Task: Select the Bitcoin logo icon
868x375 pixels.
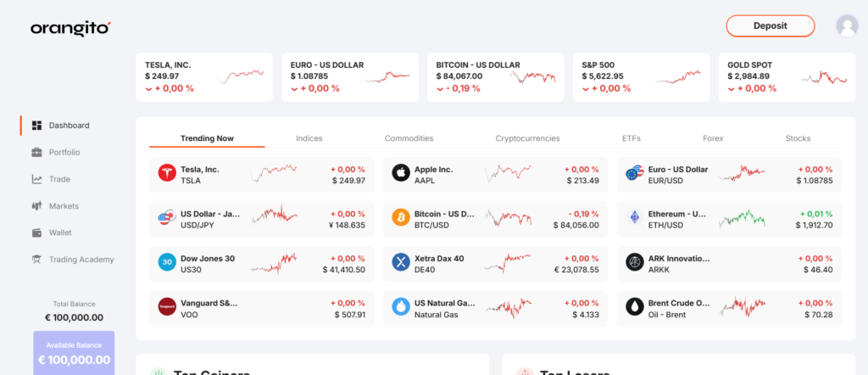Action: pos(401,217)
